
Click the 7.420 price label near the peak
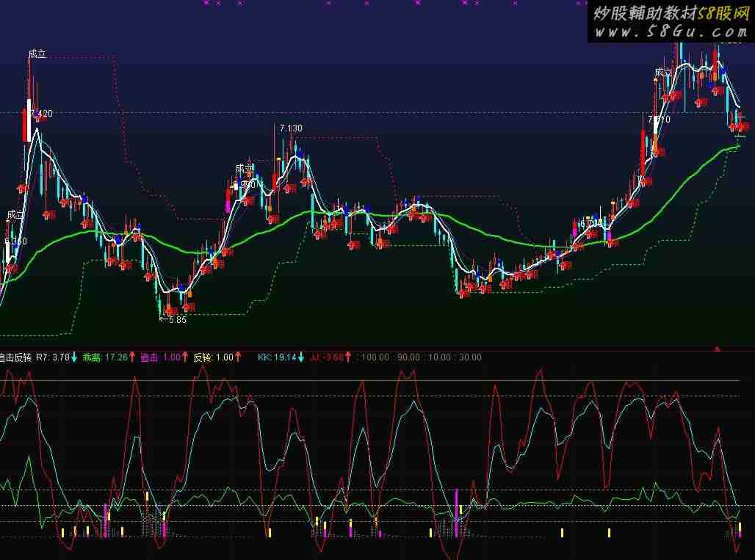(42, 114)
